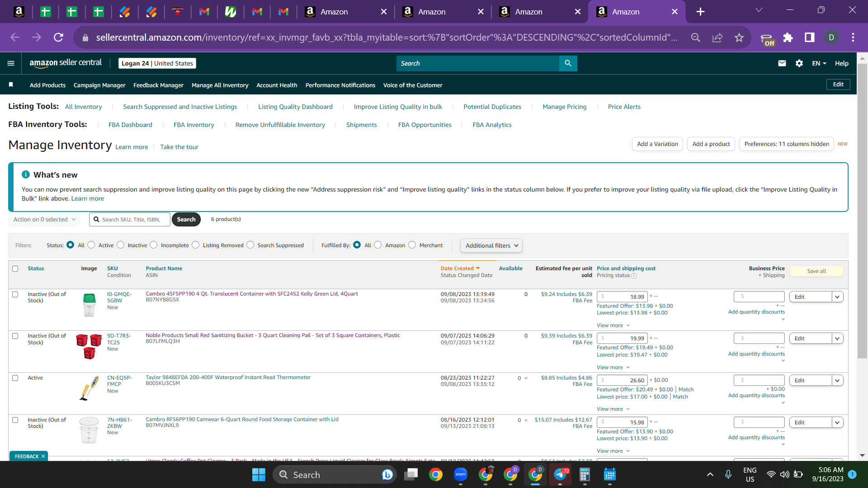Screen dimensions: 868x488
Task: Click the Search SKU, Title, ISBN field
Action: [130, 220]
